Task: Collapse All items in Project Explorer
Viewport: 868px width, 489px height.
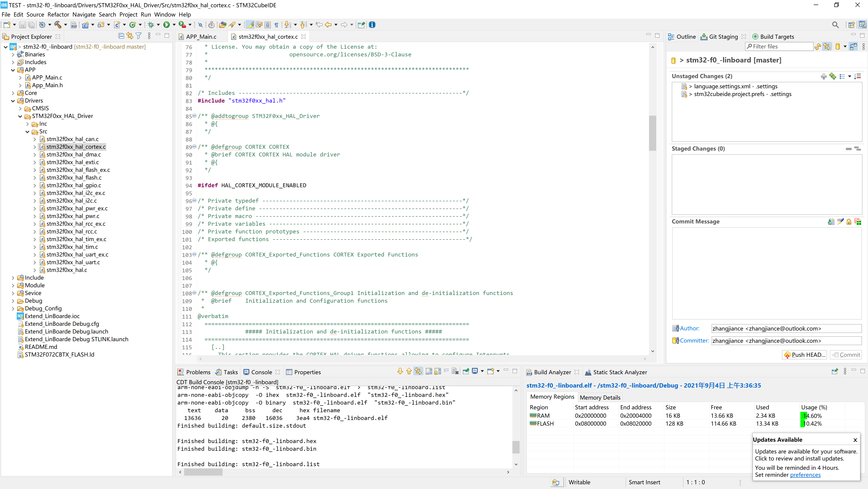Action: 121,36
